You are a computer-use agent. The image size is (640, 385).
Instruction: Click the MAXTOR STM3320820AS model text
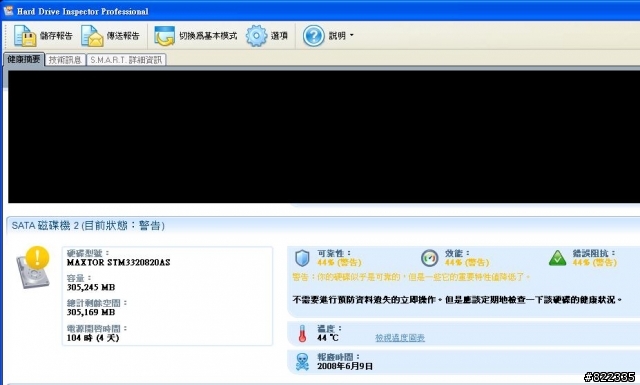click(118, 263)
